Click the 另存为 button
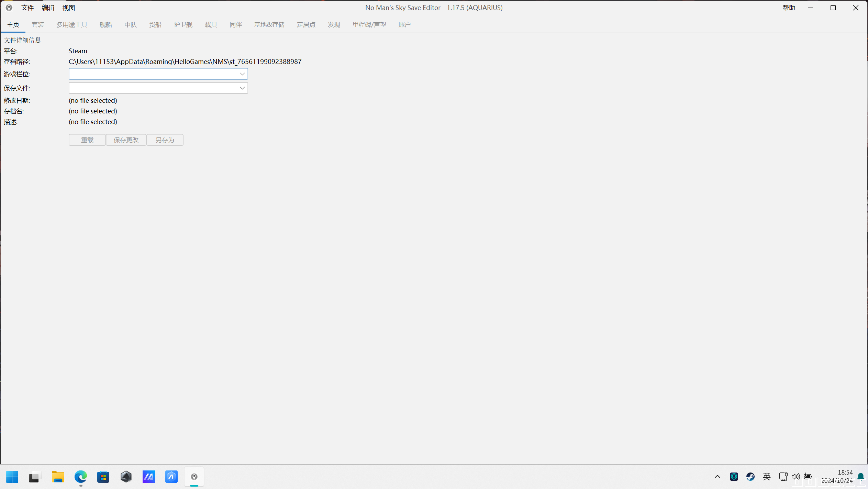The height and width of the screenshot is (489, 868). click(x=165, y=140)
